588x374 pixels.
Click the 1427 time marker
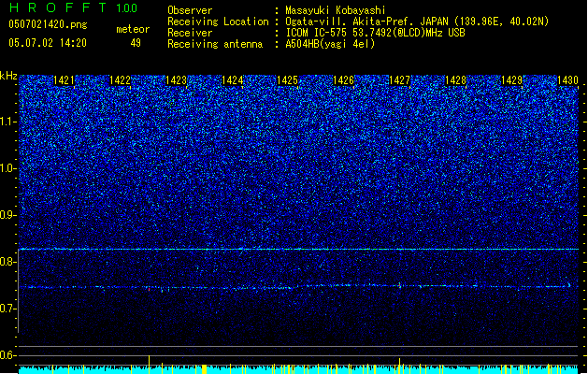(399, 80)
